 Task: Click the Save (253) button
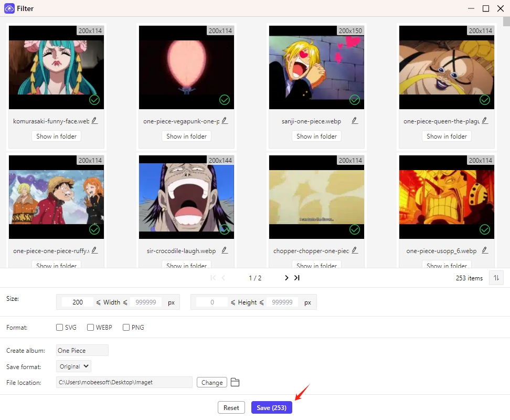271,408
